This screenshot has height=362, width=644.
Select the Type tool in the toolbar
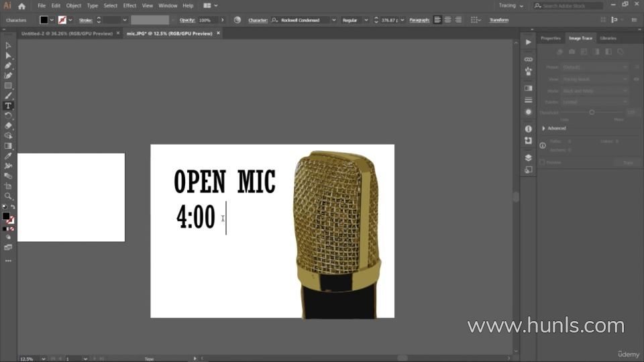pos(8,106)
